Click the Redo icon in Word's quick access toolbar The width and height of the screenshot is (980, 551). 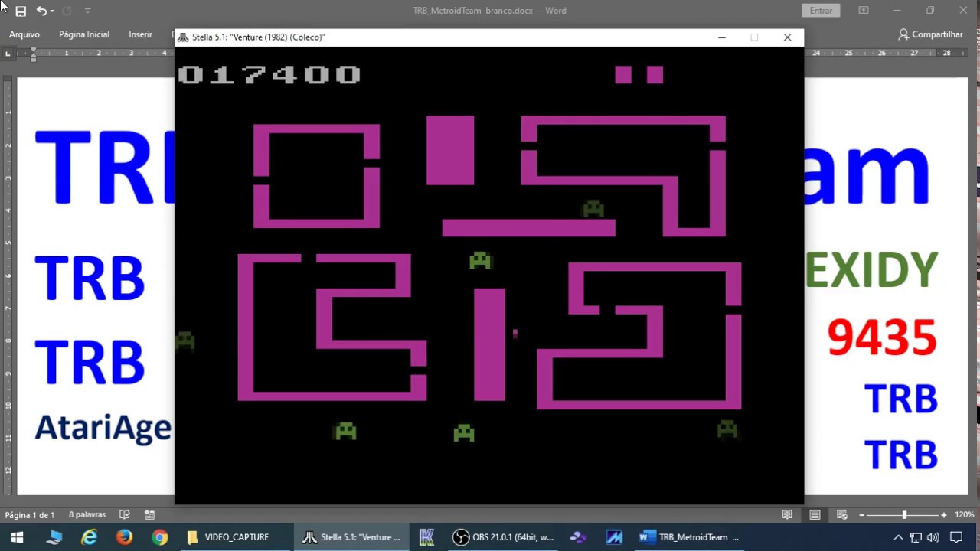point(67,11)
